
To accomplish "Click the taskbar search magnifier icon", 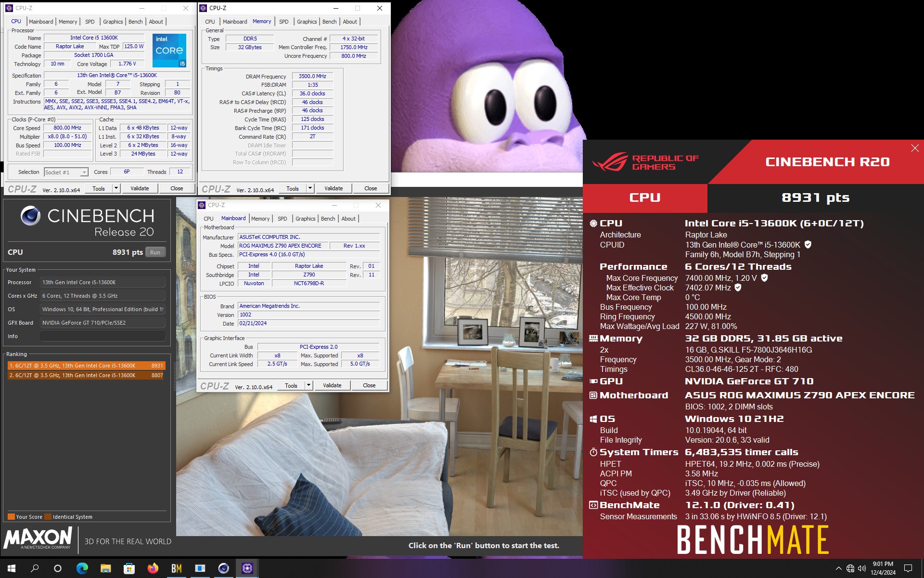I will tap(35, 568).
